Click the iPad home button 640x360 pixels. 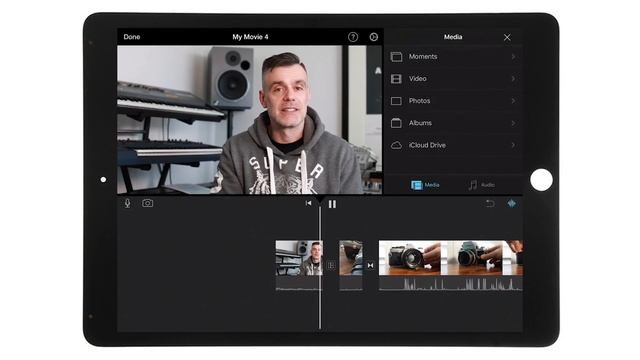[x=541, y=180]
